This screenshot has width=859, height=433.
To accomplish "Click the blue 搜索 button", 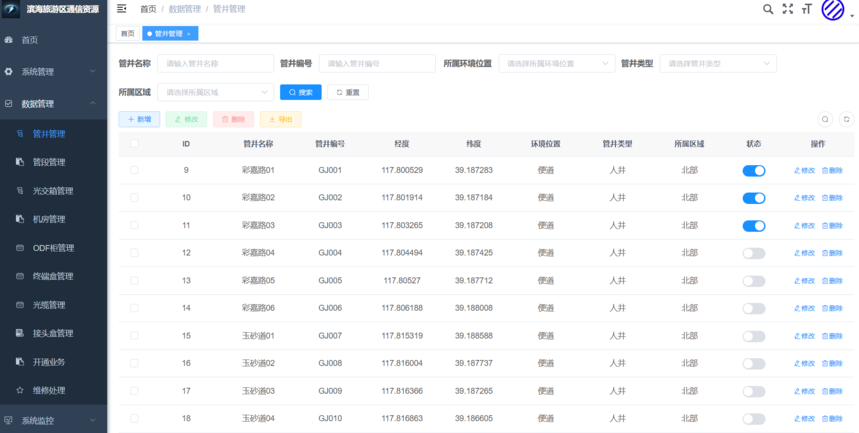I will tap(301, 92).
